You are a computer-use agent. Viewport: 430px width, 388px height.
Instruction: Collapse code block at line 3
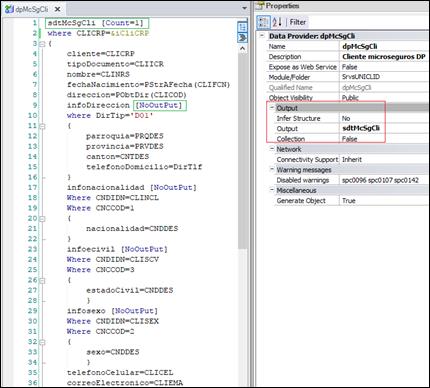pyautogui.click(x=42, y=44)
